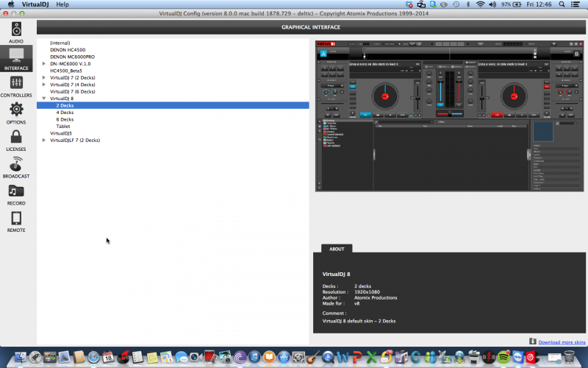This screenshot has height=368, width=588.
Task: Open Messages from the Dock
Action: pyautogui.click(x=181, y=357)
